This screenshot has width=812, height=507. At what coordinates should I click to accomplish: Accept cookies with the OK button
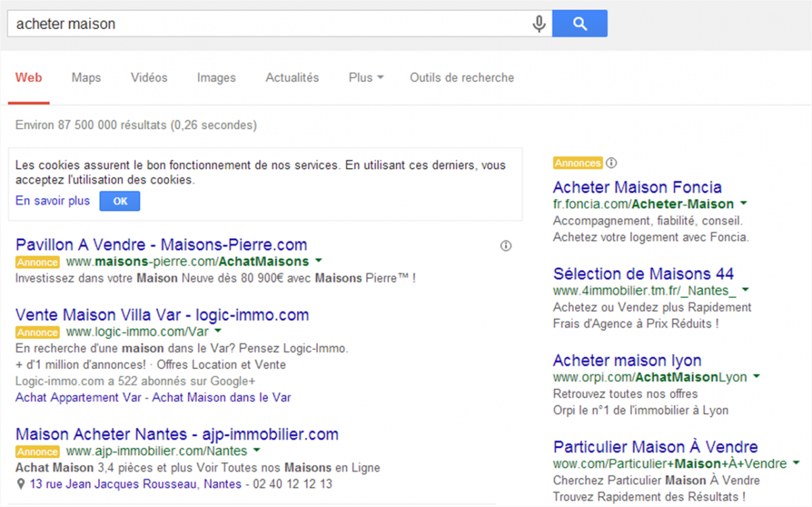[x=120, y=201]
